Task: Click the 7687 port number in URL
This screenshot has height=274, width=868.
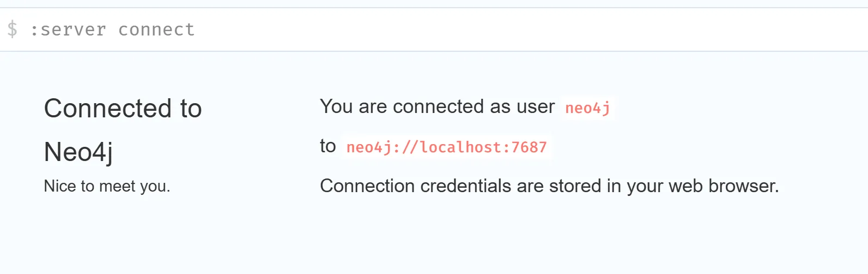Action: 529,147
